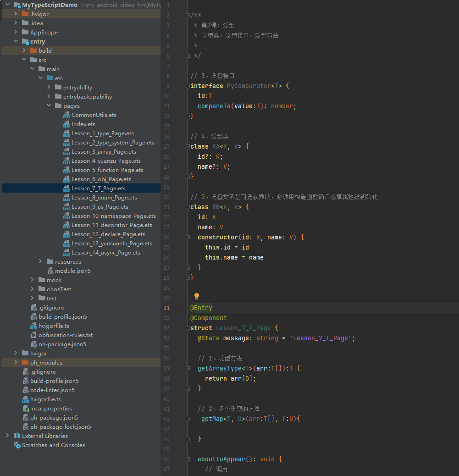Image resolution: width=459 pixels, height=476 pixels.
Task: Click the hvigorfile.ts file icon under entry
Action: pos(33,326)
